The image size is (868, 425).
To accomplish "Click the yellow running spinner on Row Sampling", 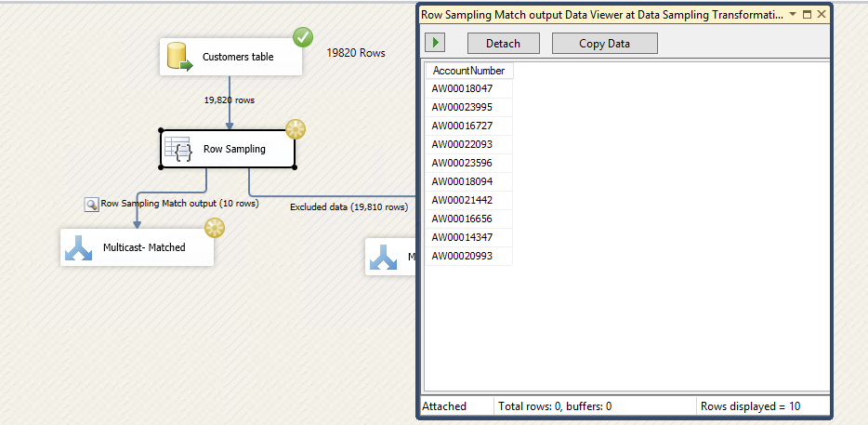I will coord(296,129).
